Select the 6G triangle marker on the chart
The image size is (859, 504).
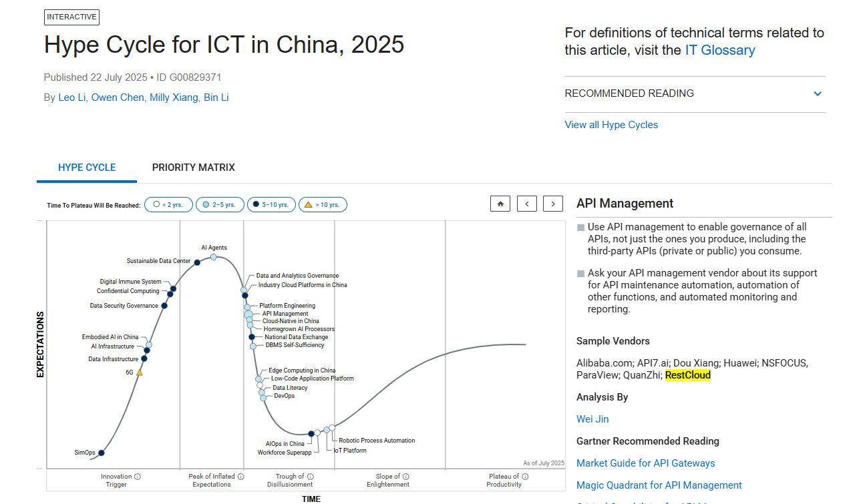click(x=140, y=373)
